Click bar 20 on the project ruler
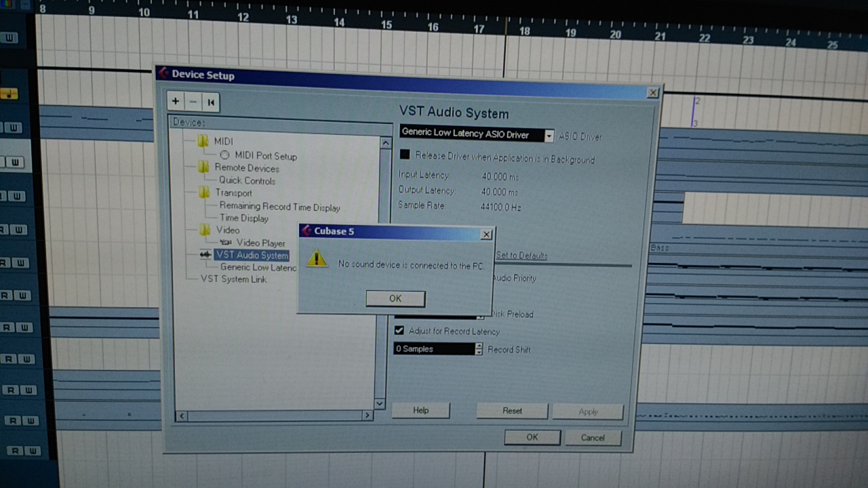 pyautogui.click(x=615, y=35)
